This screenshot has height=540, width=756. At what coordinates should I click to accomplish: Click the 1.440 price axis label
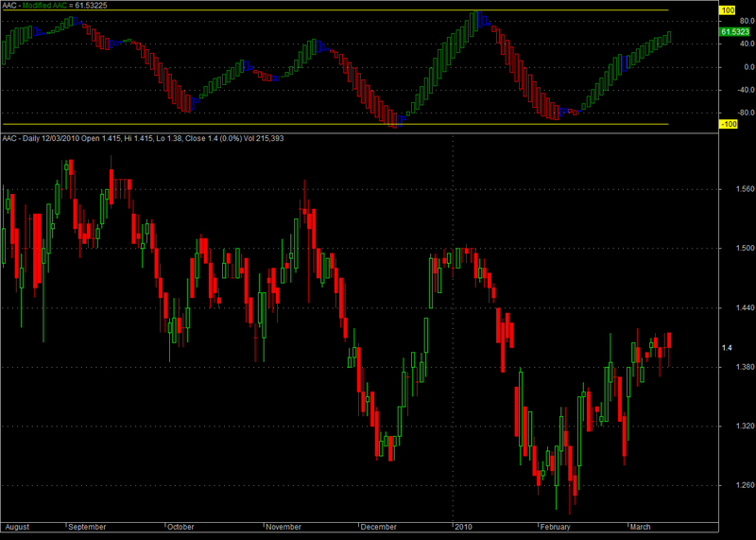(746, 307)
